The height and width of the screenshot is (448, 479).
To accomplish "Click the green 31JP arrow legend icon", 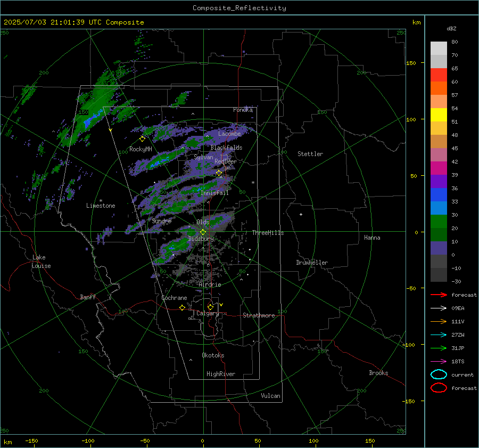I will coord(439,348).
